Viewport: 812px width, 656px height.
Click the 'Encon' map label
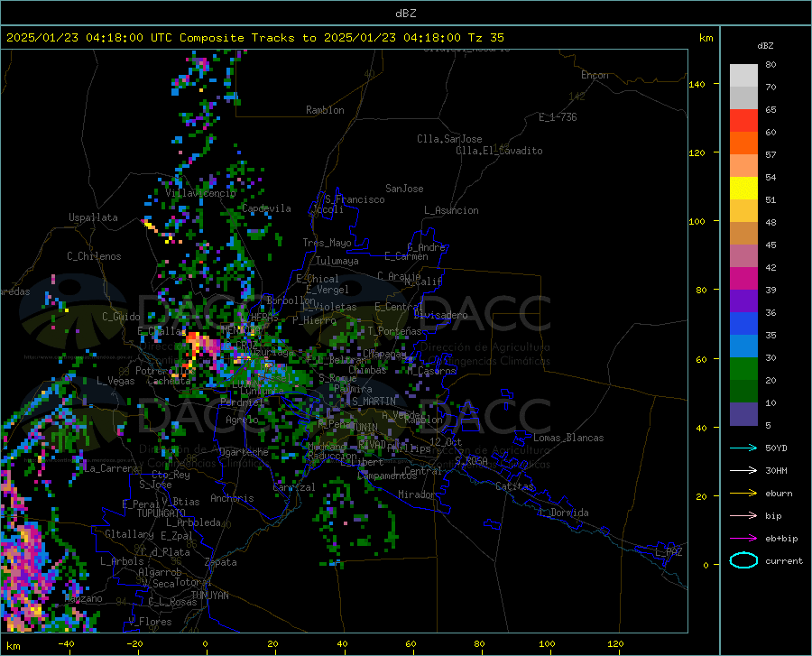coord(595,75)
